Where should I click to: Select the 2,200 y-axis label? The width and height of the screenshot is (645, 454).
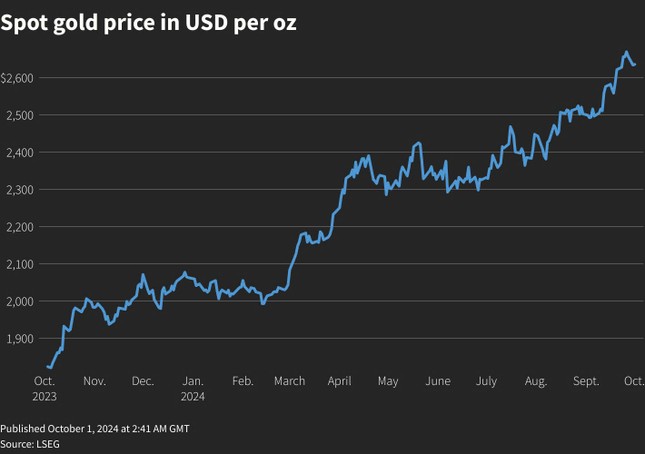(x=19, y=227)
